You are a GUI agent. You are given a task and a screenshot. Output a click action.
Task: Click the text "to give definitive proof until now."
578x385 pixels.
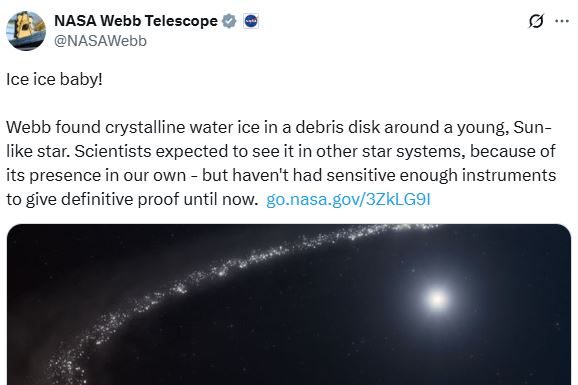tap(132, 200)
